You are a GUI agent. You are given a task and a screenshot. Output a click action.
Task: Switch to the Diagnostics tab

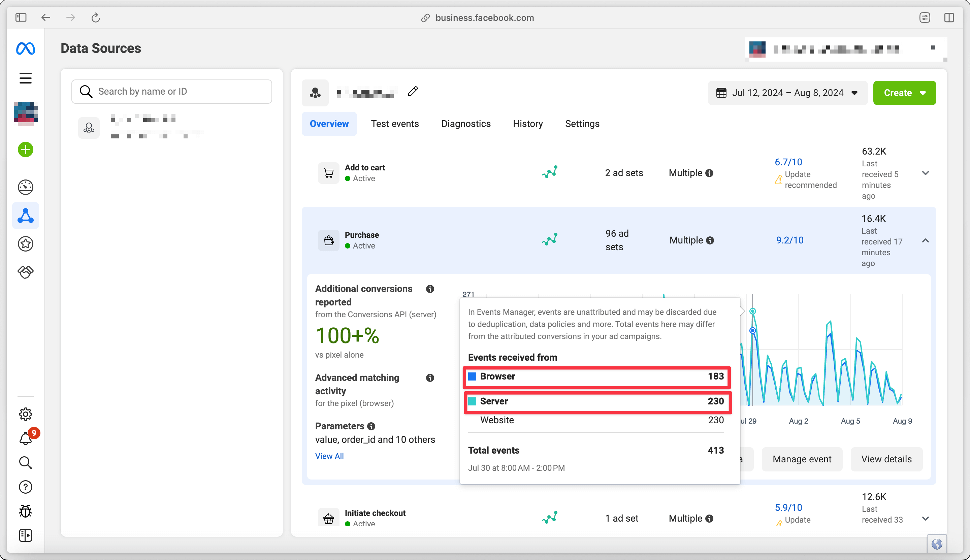point(465,123)
